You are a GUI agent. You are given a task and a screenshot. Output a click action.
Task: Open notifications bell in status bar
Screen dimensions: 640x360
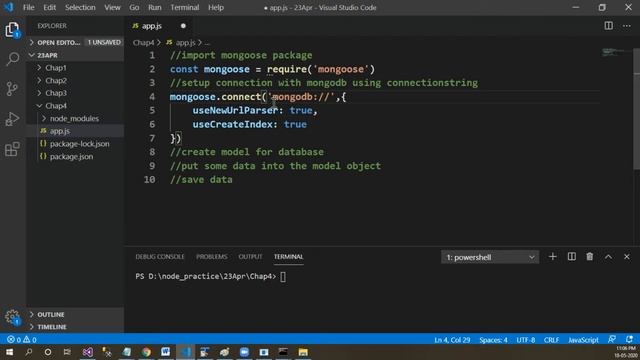point(629,340)
